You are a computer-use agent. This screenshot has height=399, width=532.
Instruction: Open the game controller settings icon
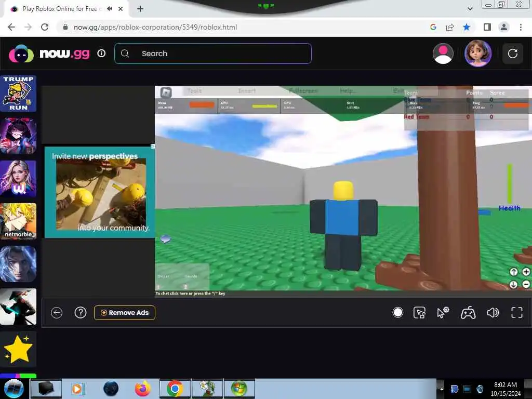(x=468, y=312)
